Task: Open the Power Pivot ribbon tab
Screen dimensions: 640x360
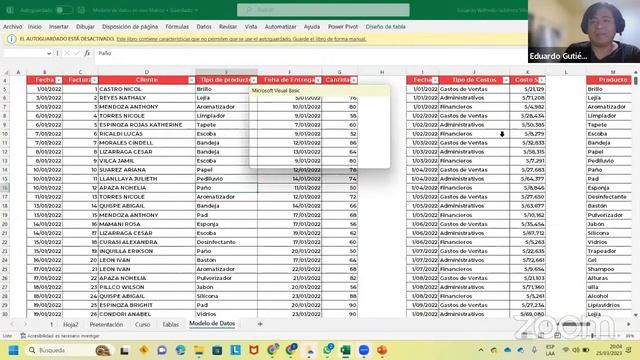Action: [x=343, y=27]
